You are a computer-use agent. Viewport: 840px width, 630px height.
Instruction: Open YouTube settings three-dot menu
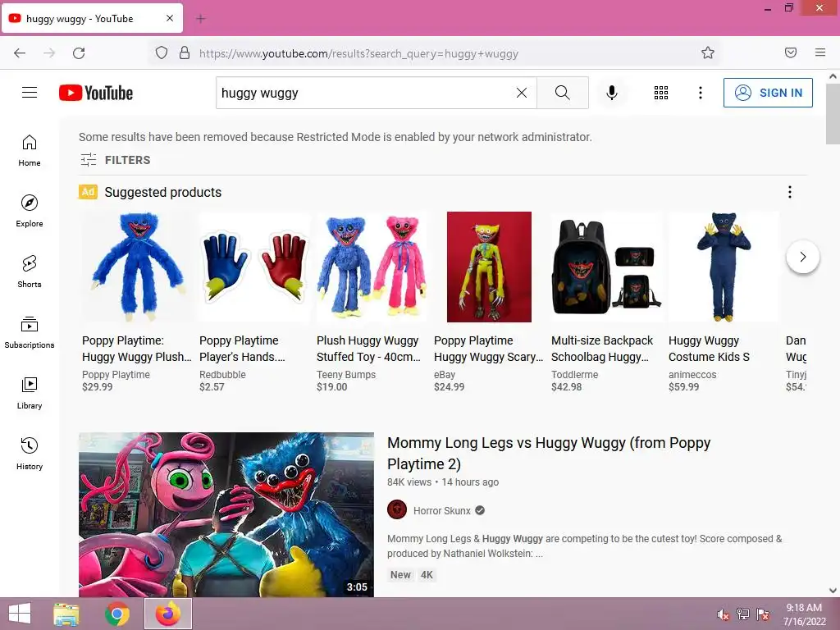coord(701,93)
